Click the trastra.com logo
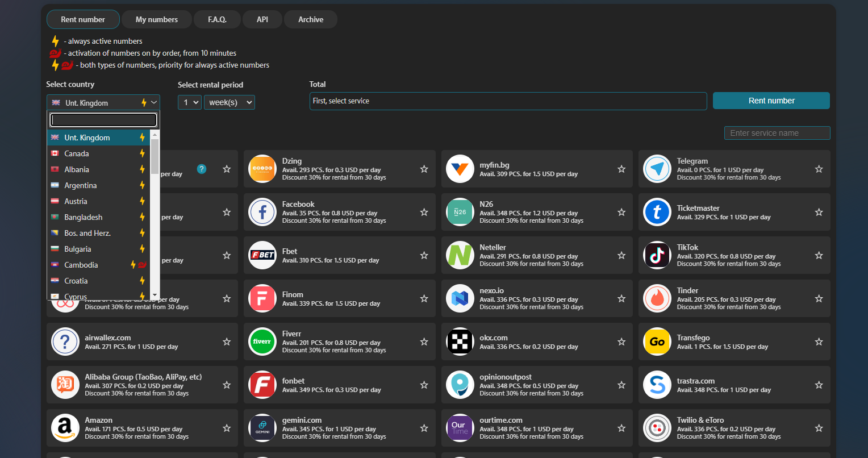The image size is (868, 458). tap(657, 385)
